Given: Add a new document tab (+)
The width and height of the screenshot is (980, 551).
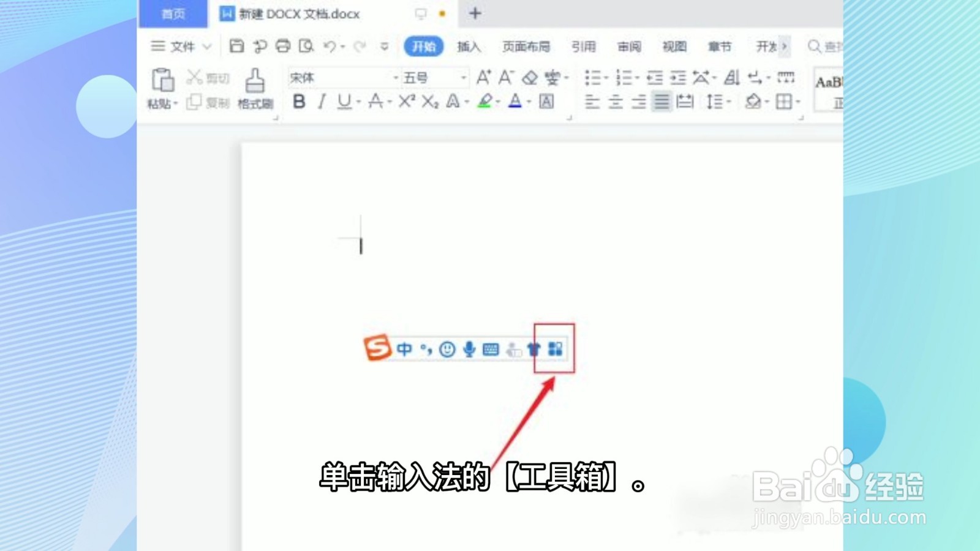Looking at the screenshot, I should [475, 13].
